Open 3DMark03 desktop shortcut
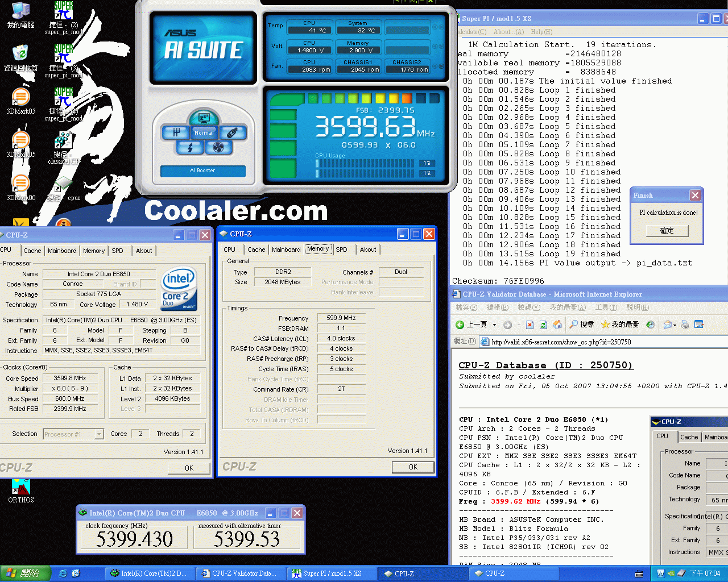The image size is (728, 582). tap(21, 102)
